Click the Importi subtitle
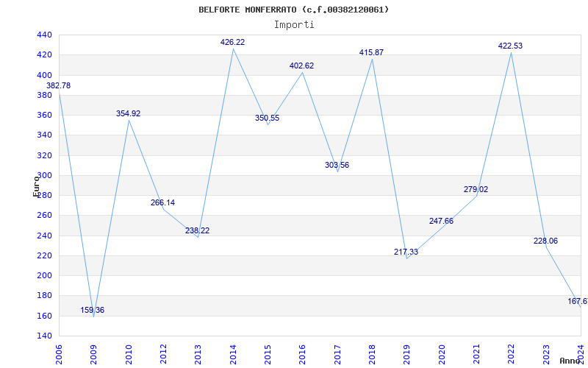The image size is (588, 368). 294,25
